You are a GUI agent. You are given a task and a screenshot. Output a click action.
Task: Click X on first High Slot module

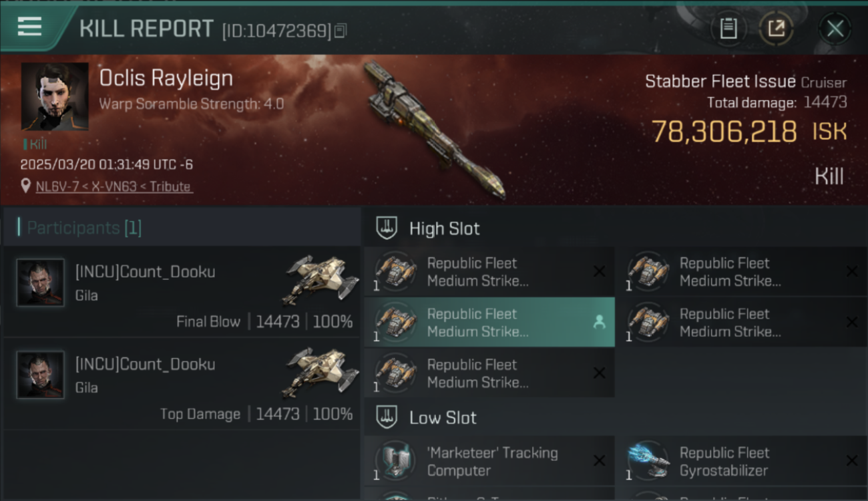pos(599,271)
